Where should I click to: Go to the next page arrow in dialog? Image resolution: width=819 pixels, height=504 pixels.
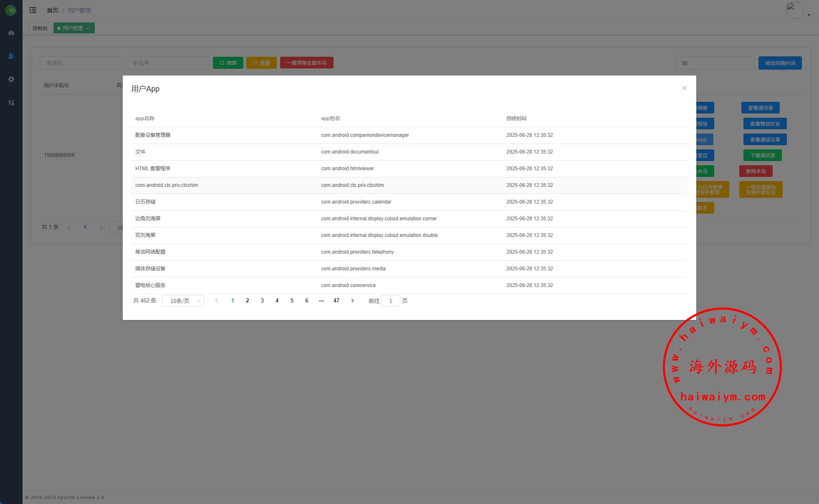tap(352, 301)
